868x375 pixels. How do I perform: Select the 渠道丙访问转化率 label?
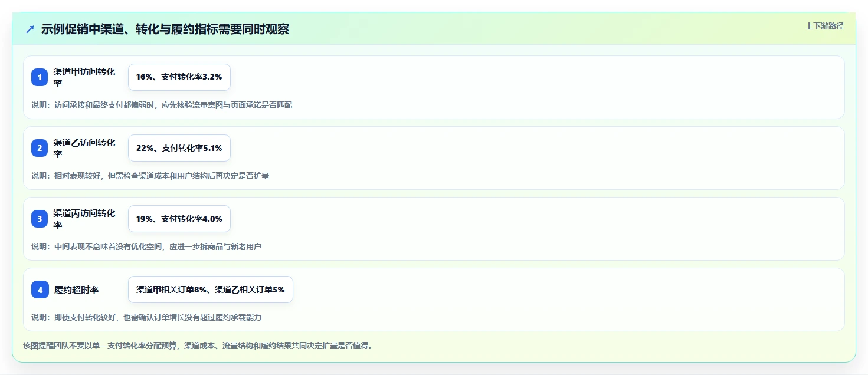pos(85,219)
